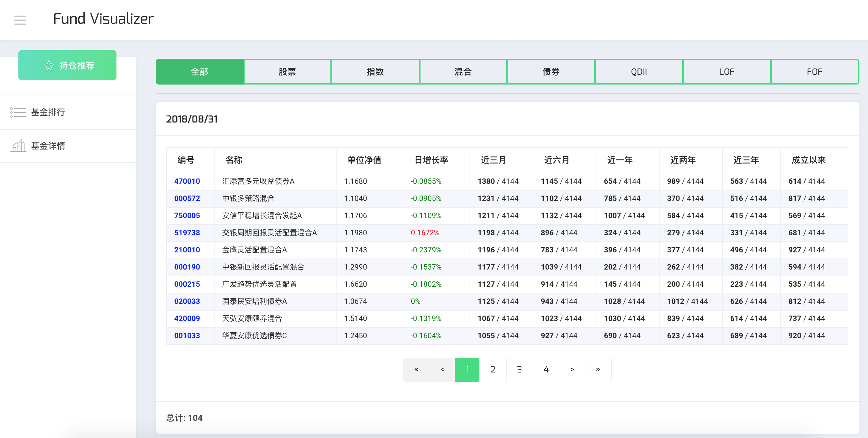Screen dimensions: 868x438
Task: Click the 日增长率 column header
Action: click(x=431, y=160)
